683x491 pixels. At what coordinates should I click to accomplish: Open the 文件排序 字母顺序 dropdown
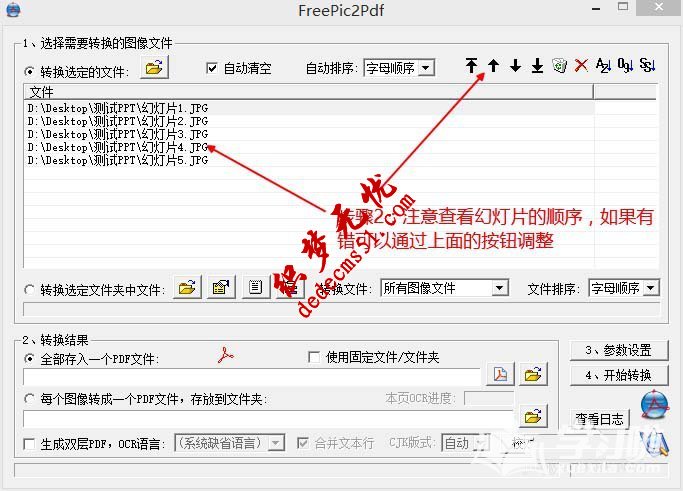pos(624,288)
